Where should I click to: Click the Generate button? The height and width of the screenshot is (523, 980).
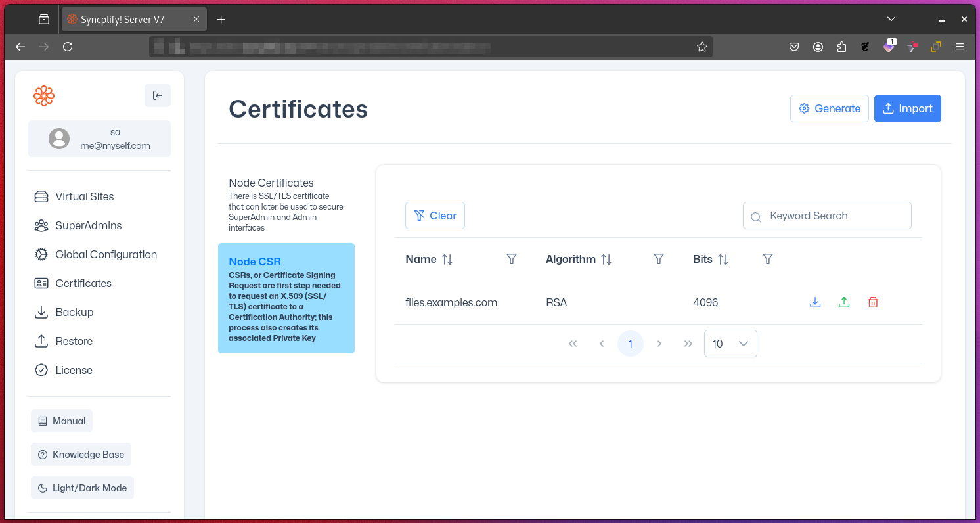tap(829, 108)
